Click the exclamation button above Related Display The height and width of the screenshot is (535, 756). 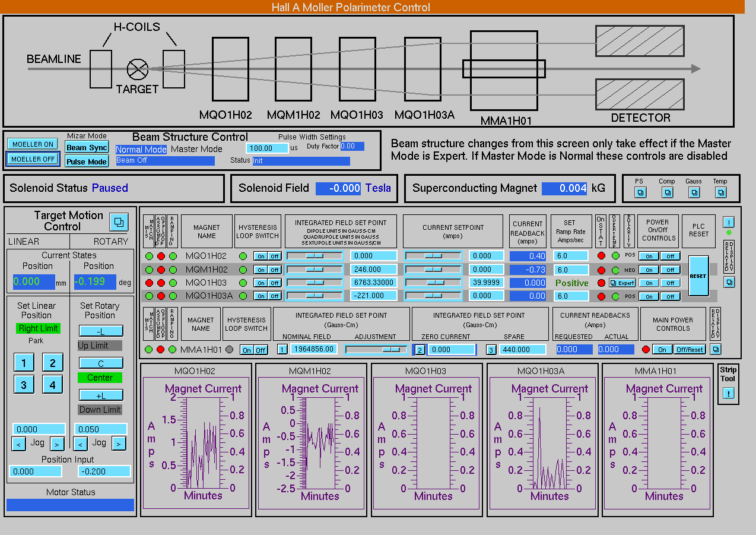coord(729,222)
